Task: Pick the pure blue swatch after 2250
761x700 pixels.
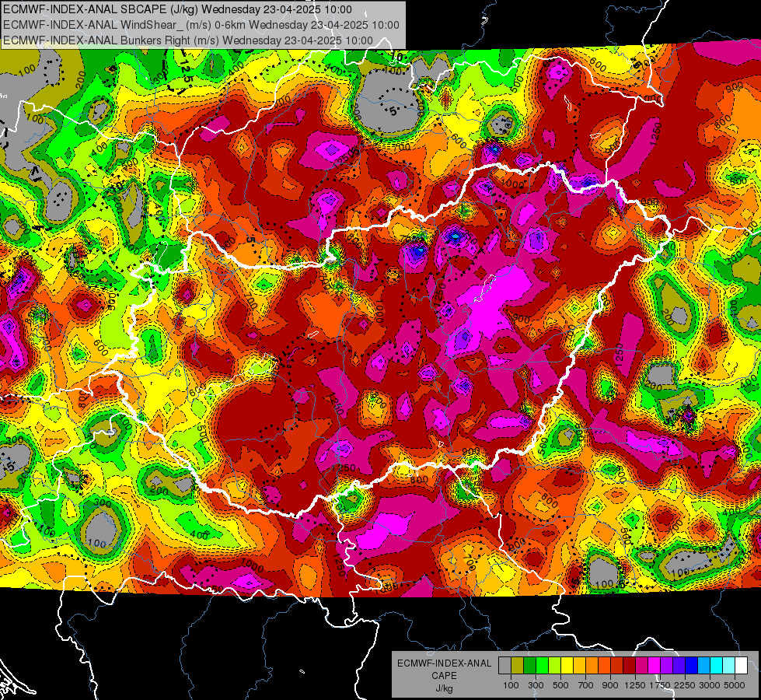Action: point(692,665)
